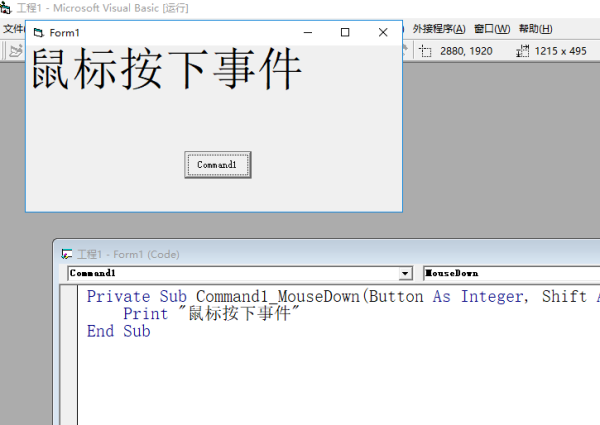Viewport: 600px width, 425px height.
Task: Click the leftmost toolbar icon under 文件
Action: tap(16, 51)
